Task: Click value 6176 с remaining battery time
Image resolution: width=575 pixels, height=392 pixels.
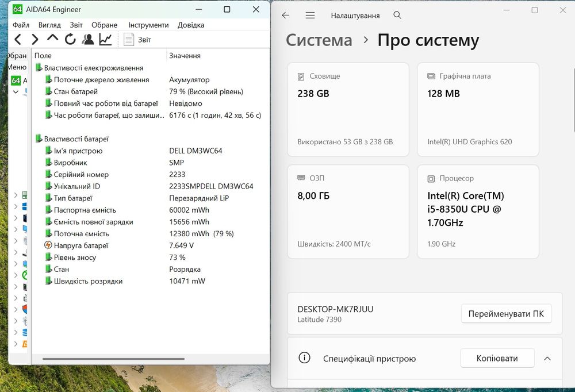Action: [215, 115]
